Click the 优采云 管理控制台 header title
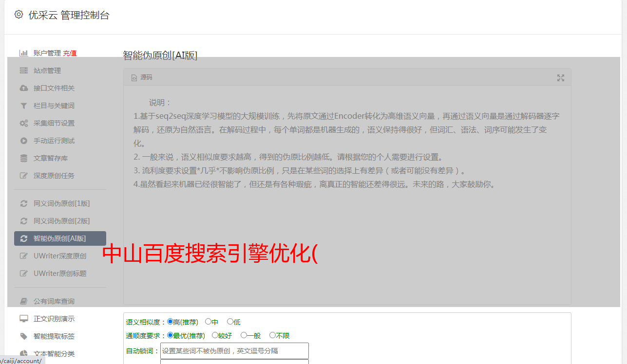Viewport: 627px width, 364px height. click(x=69, y=15)
